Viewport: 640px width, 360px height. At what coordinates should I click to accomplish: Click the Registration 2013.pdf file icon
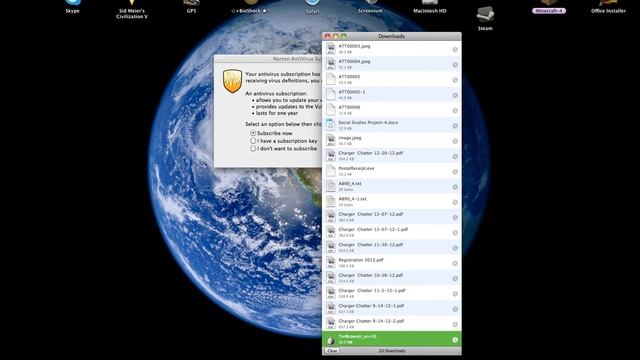click(x=331, y=263)
